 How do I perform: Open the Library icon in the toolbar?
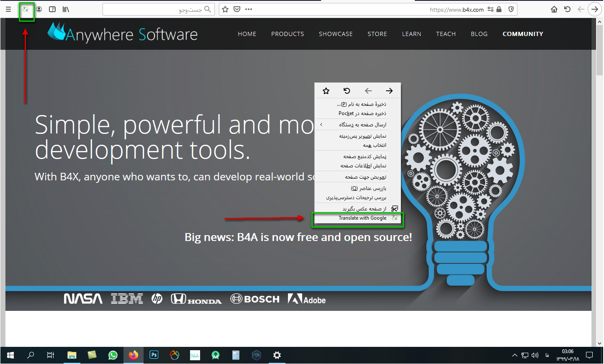click(x=65, y=9)
